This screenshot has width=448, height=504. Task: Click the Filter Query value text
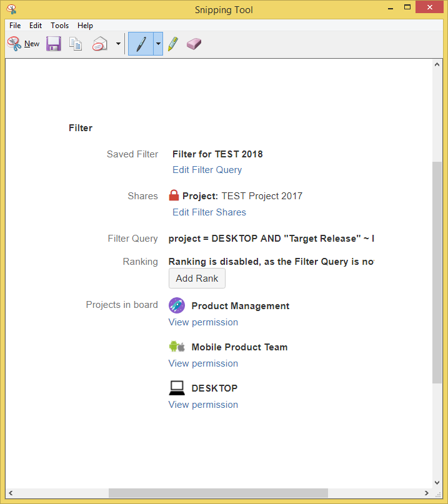[271, 239]
